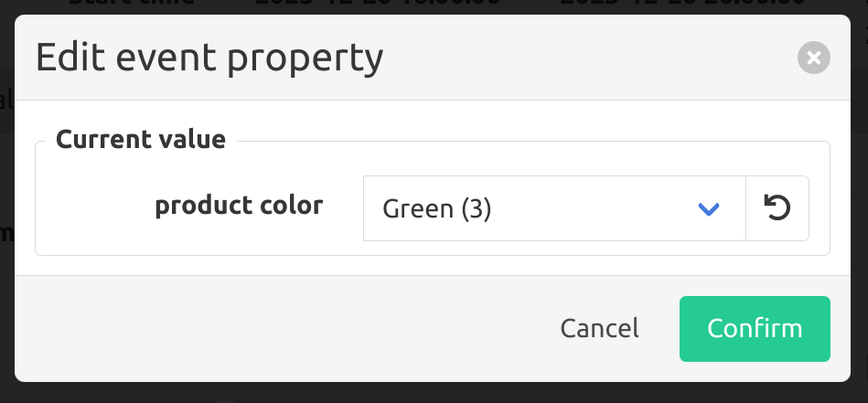Image resolution: width=868 pixels, height=403 pixels.
Task: Cancel the property edit
Action: (x=599, y=328)
